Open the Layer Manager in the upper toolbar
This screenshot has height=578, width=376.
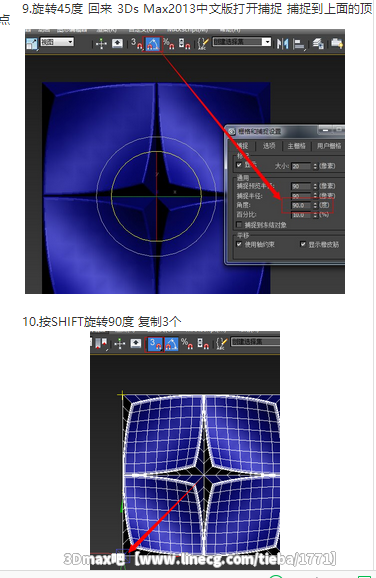coord(318,44)
